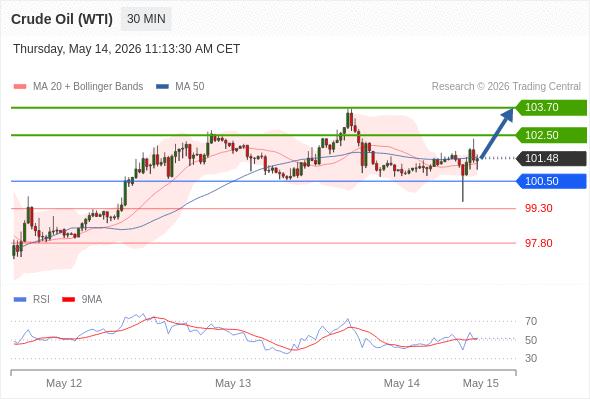Screen dimensions: 590x400
Task: Click the RSI 70 level label
Action: 531,321
